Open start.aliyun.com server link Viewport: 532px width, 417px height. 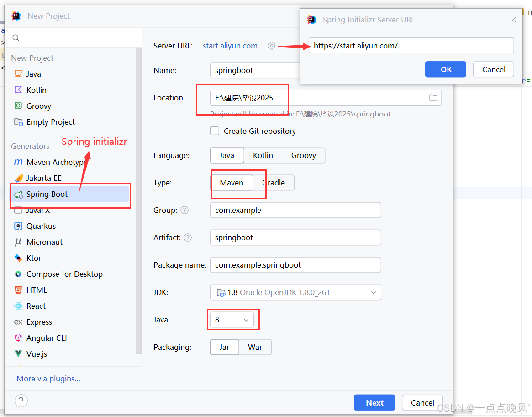tap(230, 46)
